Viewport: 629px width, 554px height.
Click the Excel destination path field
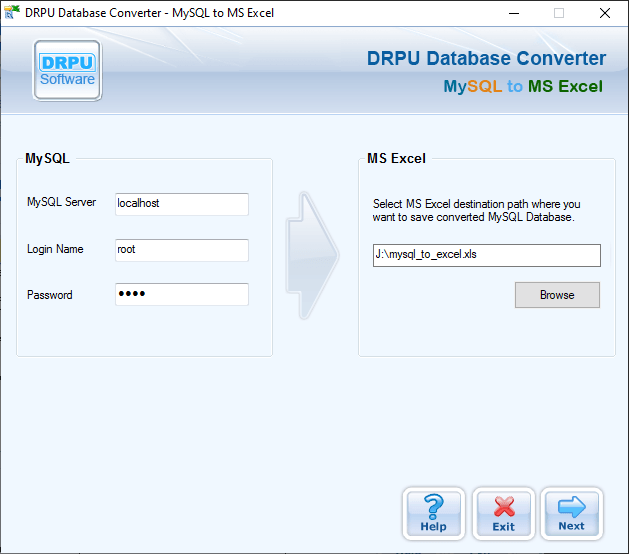click(487, 255)
